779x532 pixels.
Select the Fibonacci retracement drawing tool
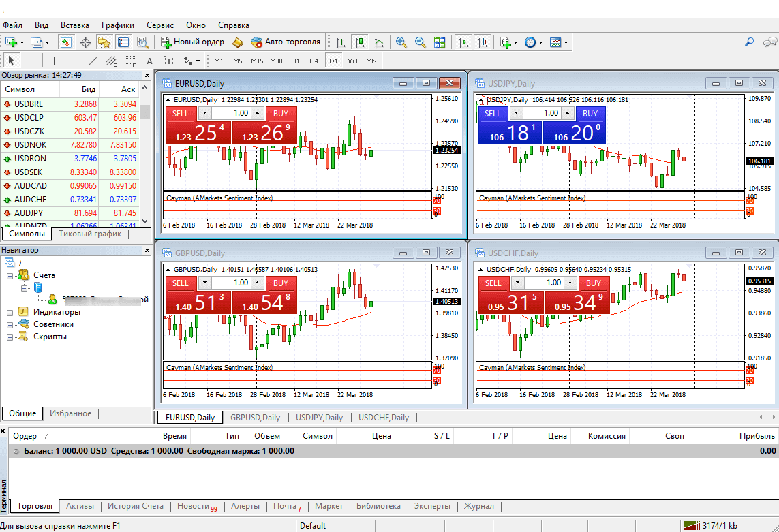130,61
